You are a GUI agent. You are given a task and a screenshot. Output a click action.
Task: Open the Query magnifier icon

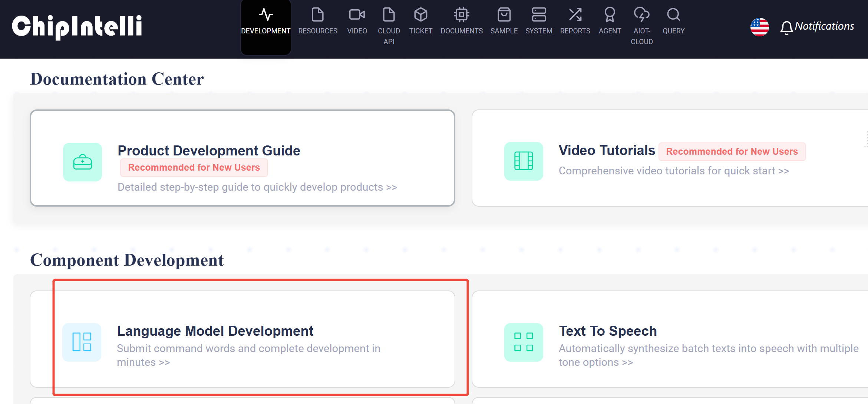coord(673,15)
